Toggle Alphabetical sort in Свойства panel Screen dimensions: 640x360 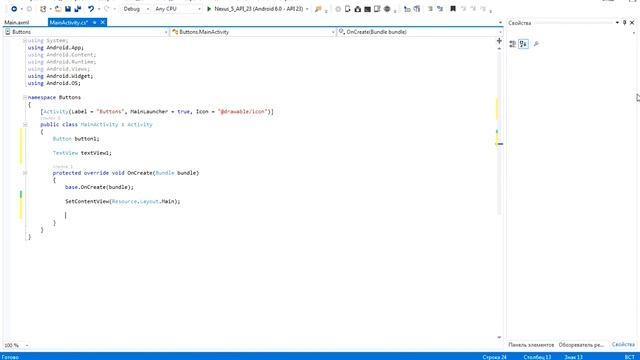523,44
